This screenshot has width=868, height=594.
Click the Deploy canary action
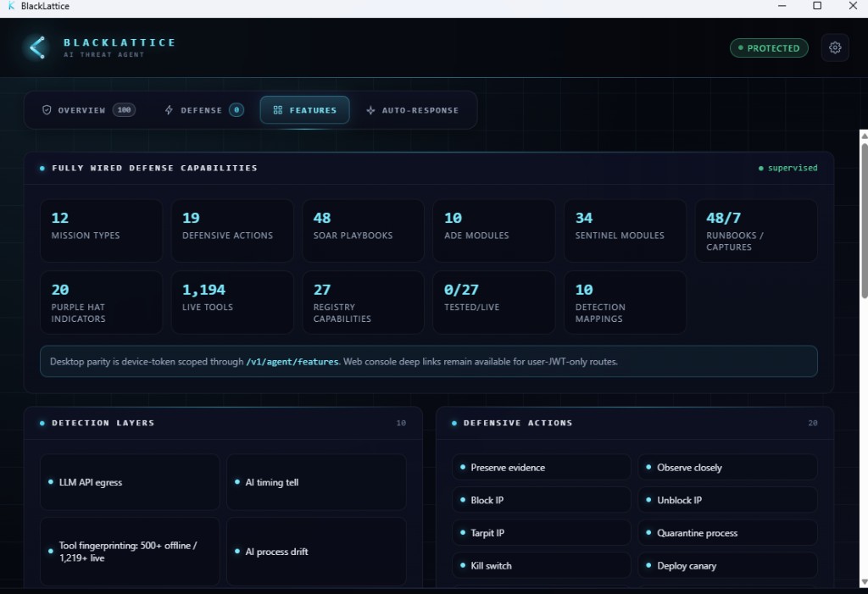pos(727,565)
